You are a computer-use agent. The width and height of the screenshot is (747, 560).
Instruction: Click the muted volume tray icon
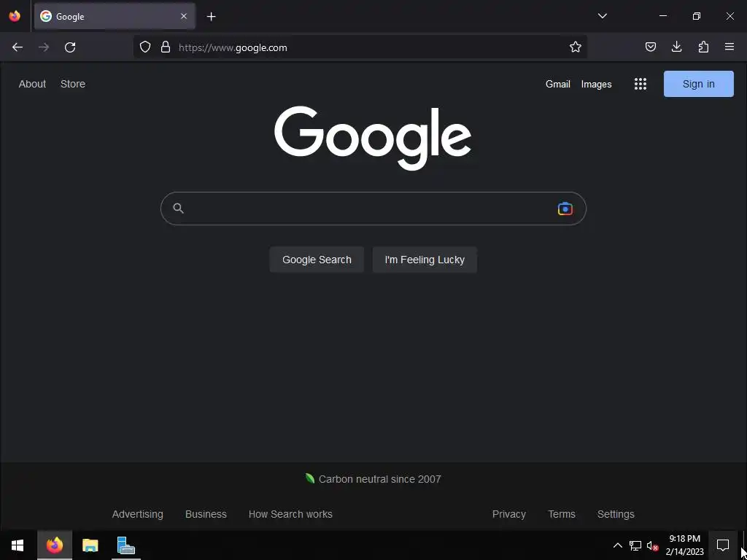coord(652,545)
